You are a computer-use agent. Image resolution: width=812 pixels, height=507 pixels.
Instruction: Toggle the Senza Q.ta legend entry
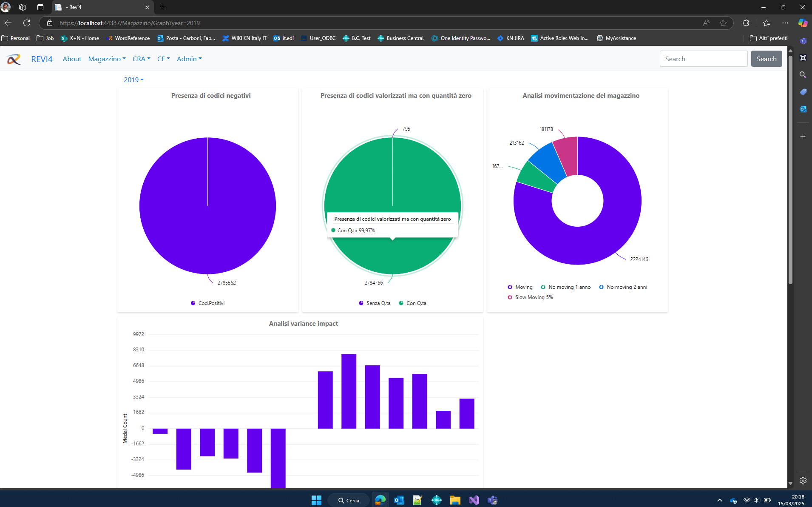[375, 303]
